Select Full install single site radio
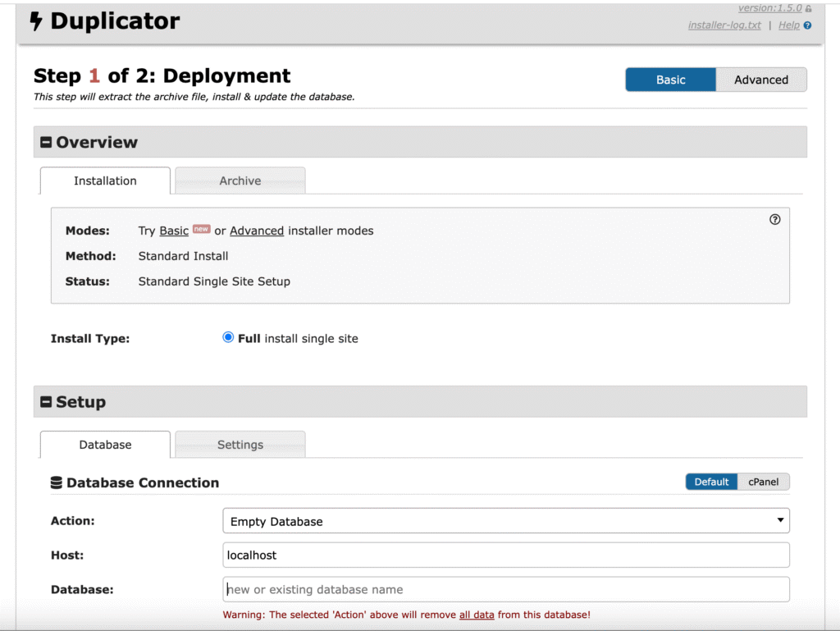 click(x=228, y=337)
